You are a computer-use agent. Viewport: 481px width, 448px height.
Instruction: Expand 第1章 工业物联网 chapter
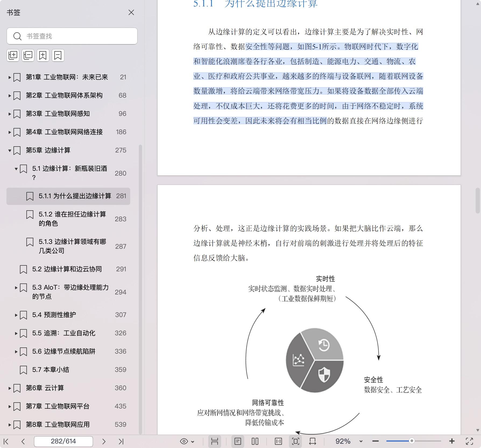(x=10, y=77)
